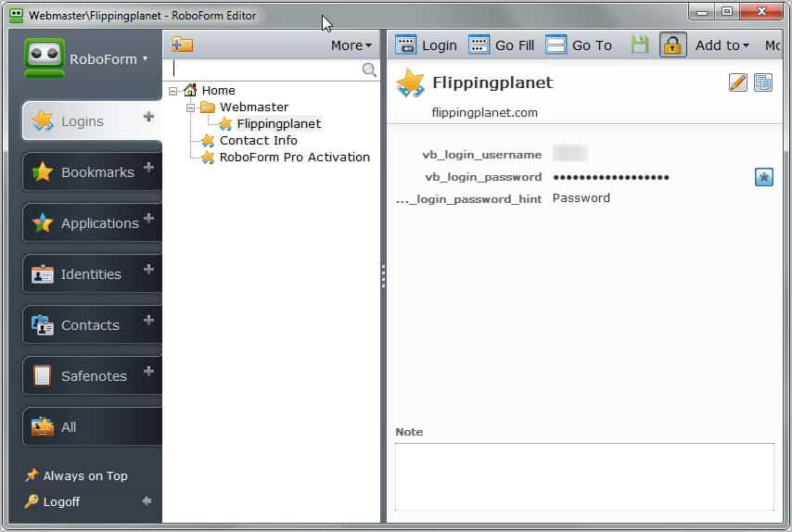The height and width of the screenshot is (532, 792).
Task: Click the pencil edit icon beside Flippingplanet
Action: [x=738, y=82]
